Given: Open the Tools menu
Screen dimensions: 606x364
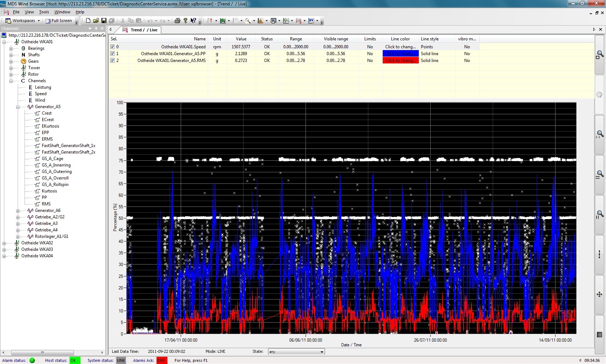Looking at the screenshot, I should (44, 12).
